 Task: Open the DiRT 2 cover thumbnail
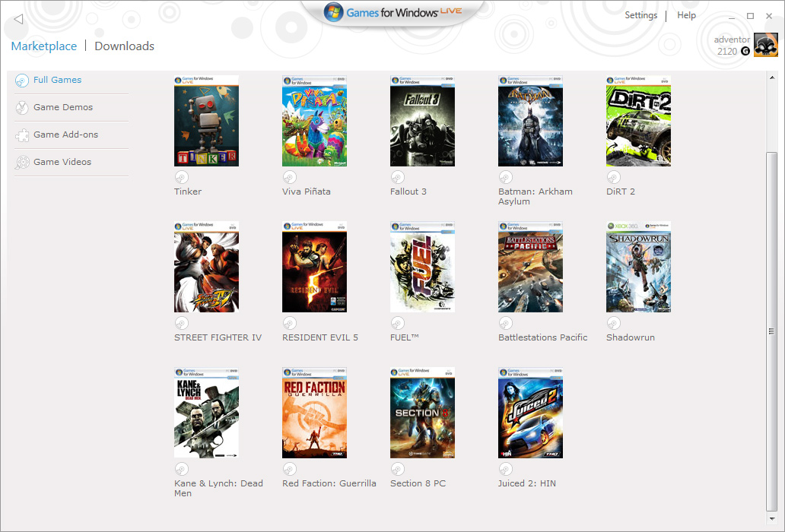[x=638, y=121]
